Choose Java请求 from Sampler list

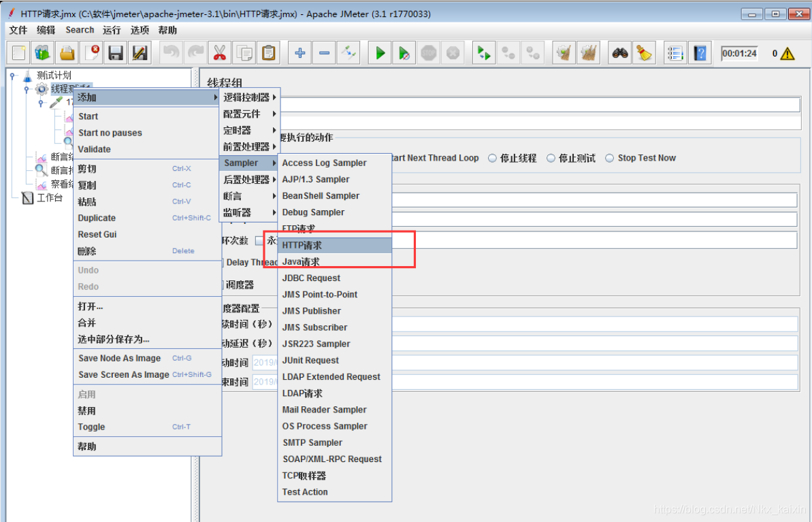(x=335, y=262)
